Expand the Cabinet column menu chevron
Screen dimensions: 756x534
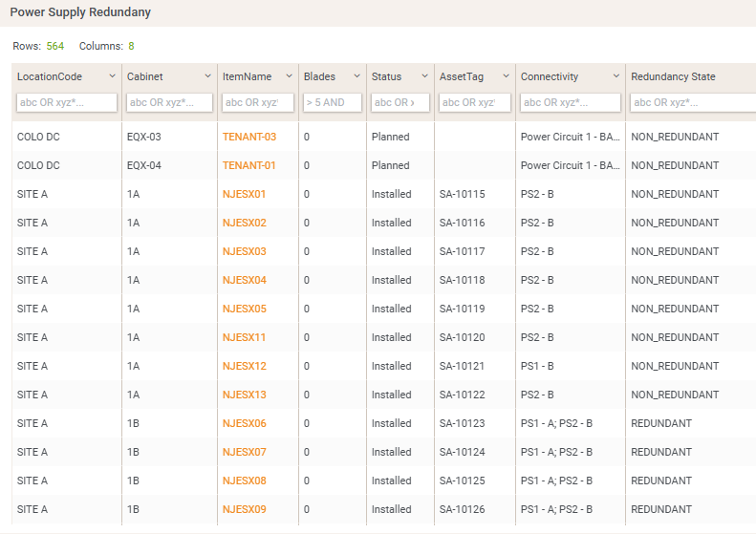207,76
